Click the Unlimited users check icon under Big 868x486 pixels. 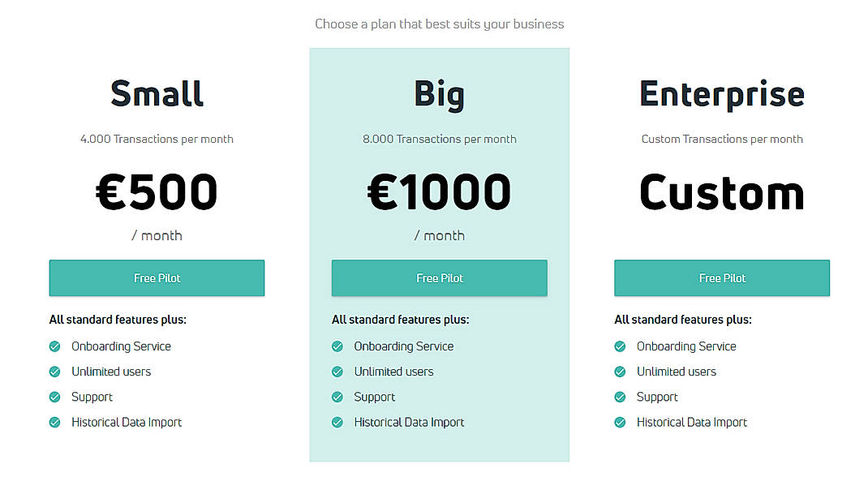click(337, 372)
